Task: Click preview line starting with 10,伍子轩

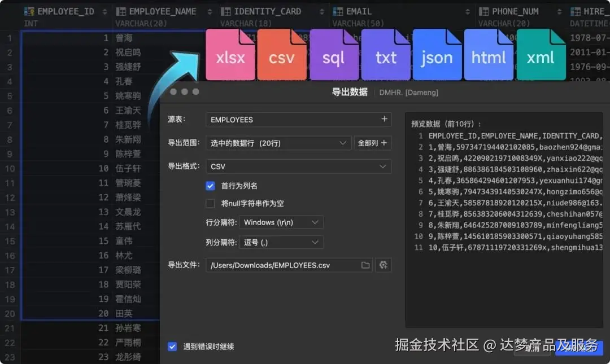Action: (516, 248)
